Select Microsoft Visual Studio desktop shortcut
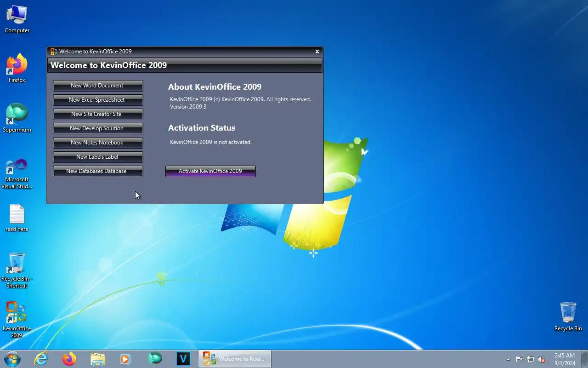Viewport: 588px width, 368px height. pyautogui.click(x=17, y=173)
